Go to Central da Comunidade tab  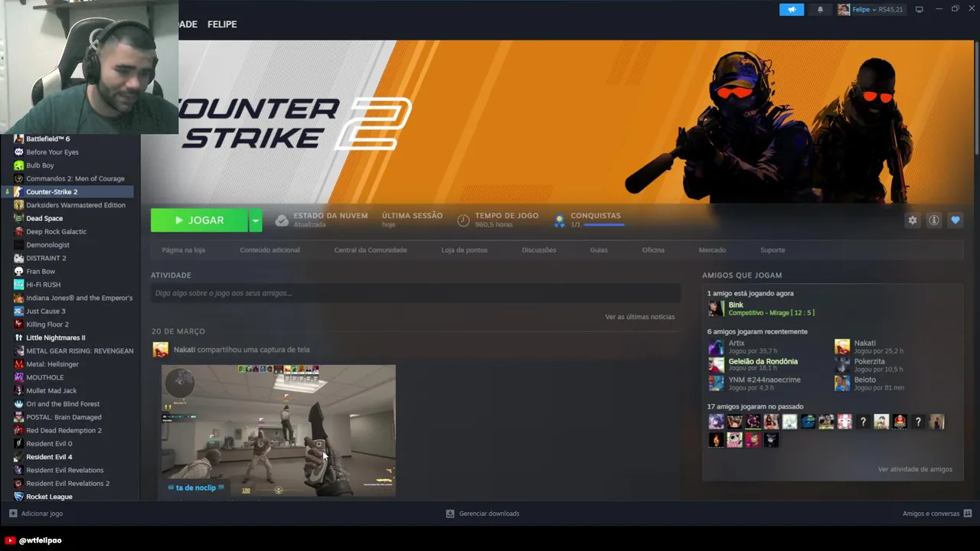point(371,250)
